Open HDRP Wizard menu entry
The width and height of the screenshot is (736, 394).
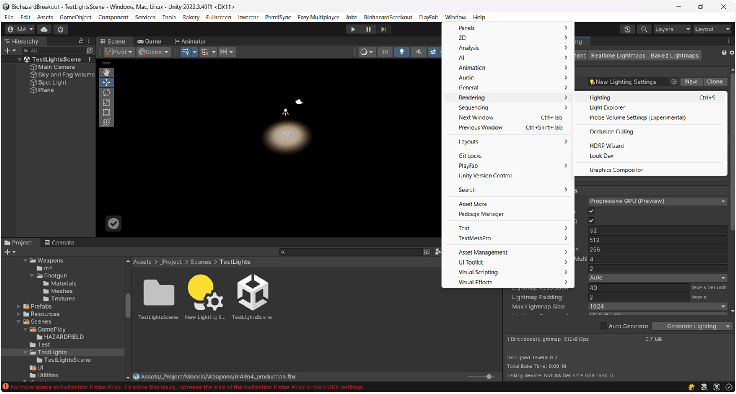pos(650,146)
